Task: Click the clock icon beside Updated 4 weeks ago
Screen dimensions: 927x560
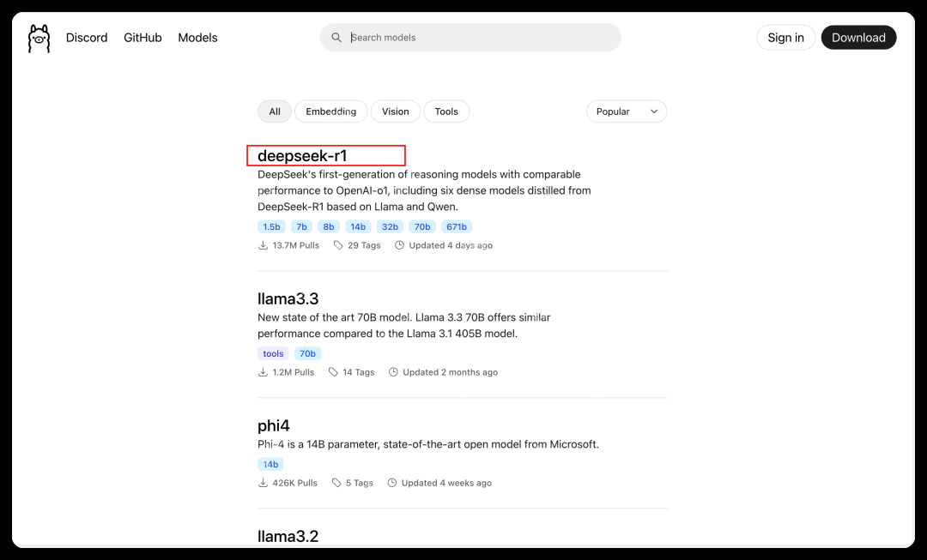Action: click(392, 483)
